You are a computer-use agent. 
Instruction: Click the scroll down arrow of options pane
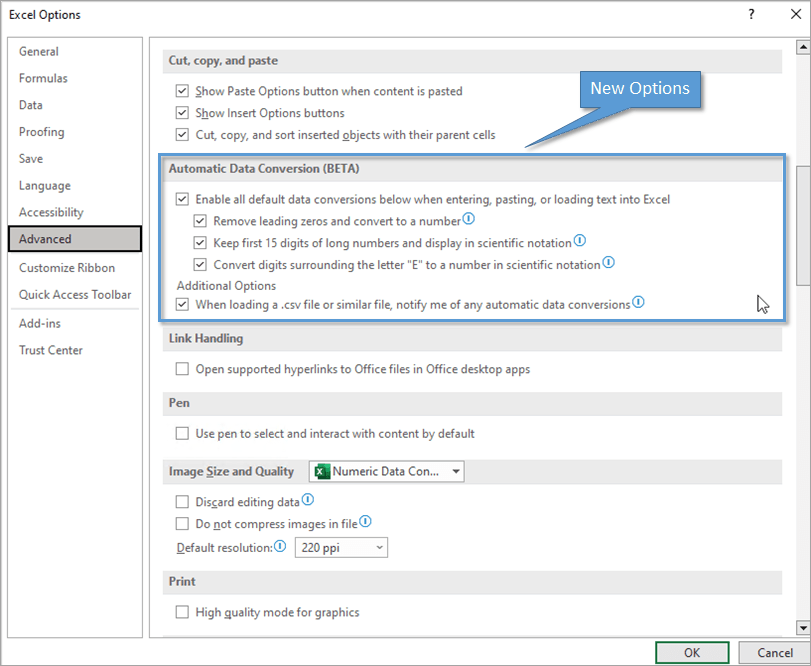802,627
